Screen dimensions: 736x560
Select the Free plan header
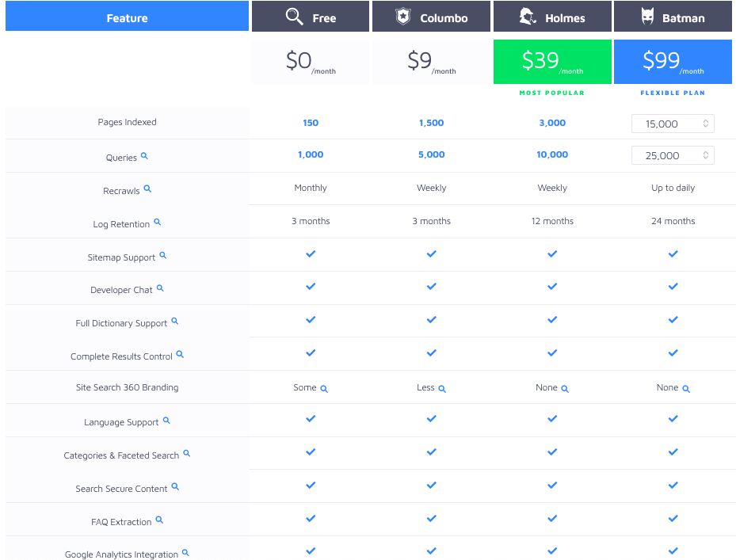pyautogui.click(x=311, y=17)
